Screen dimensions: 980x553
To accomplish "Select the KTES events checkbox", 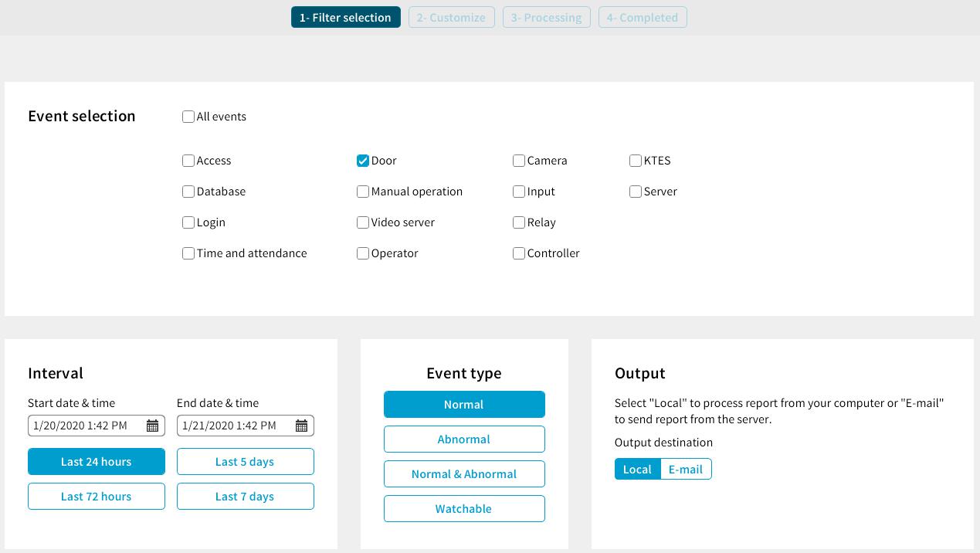I will click(636, 161).
